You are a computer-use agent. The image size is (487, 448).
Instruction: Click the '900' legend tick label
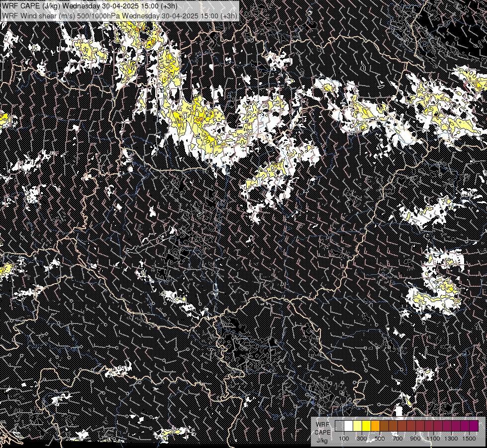pyautogui.click(x=415, y=439)
